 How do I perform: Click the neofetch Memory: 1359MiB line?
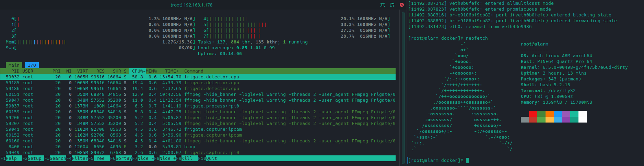click(x=557, y=102)
